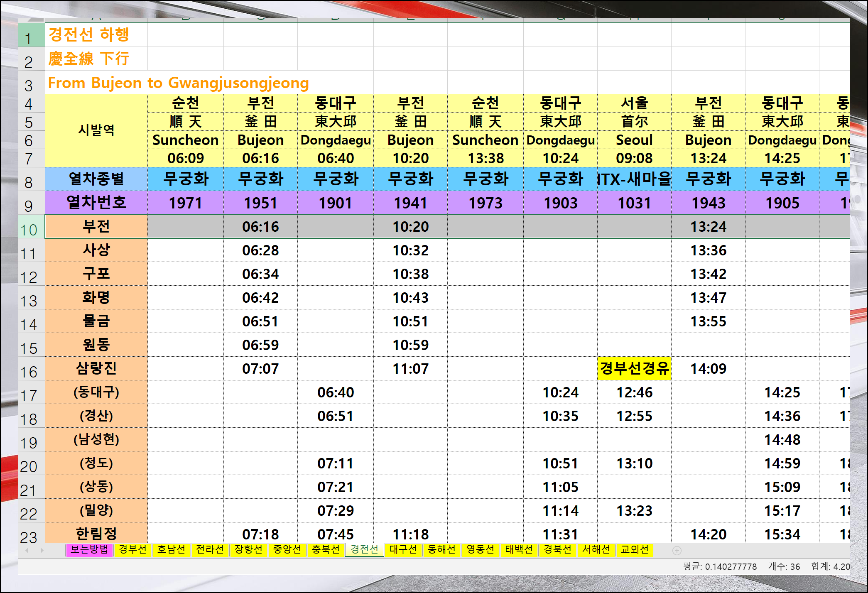Select the 삼랑진 station cell
868x593 pixels.
click(96, 368)
